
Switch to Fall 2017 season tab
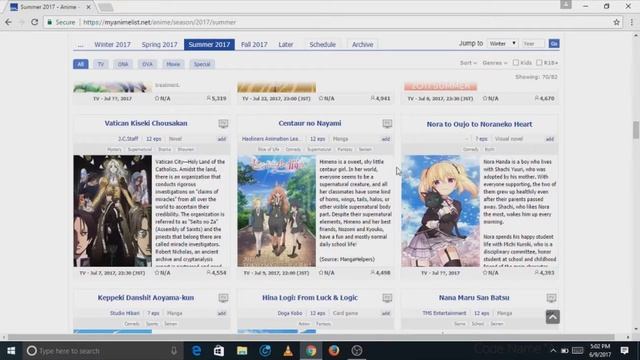point(254,44)
